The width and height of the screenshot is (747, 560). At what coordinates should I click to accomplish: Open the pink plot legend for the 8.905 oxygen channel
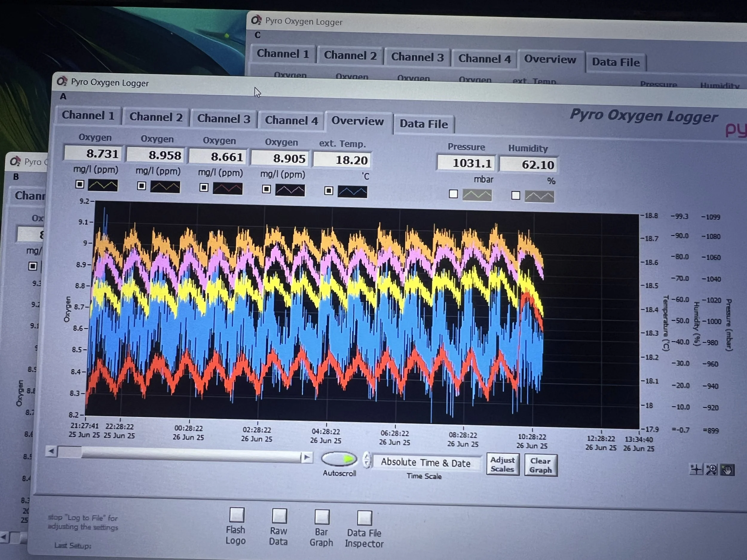290,190
